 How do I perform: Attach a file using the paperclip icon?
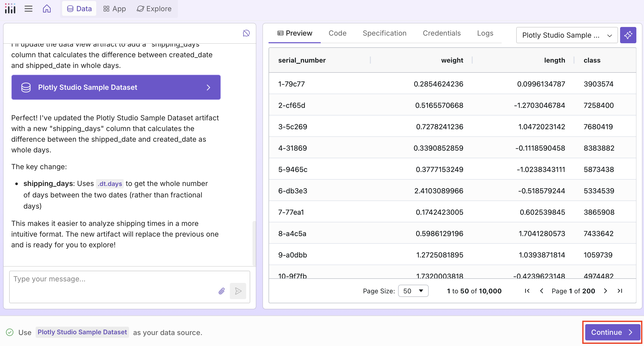pyautogui.click(x=221, y=291)
